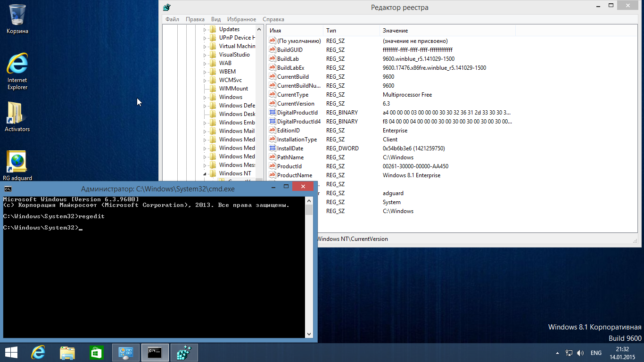Select the DigitalProductId4 binary value icon
The image size is (644, 362).
coord(272,121)
